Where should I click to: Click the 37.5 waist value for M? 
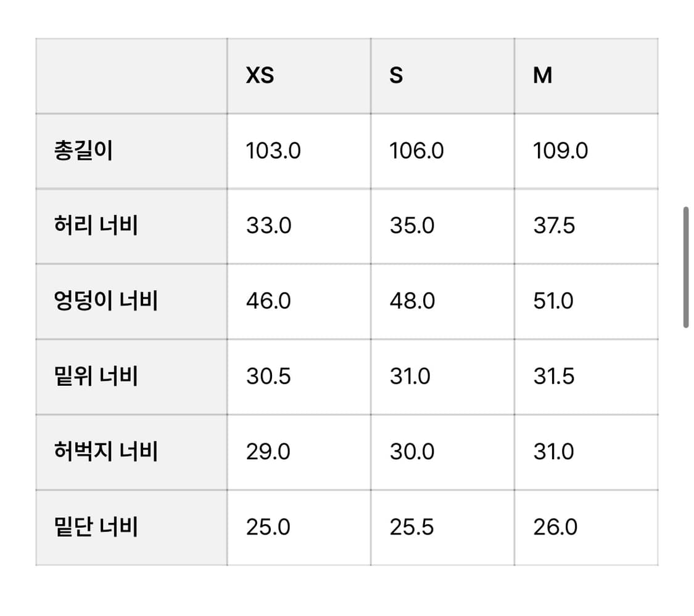(554, 226)
